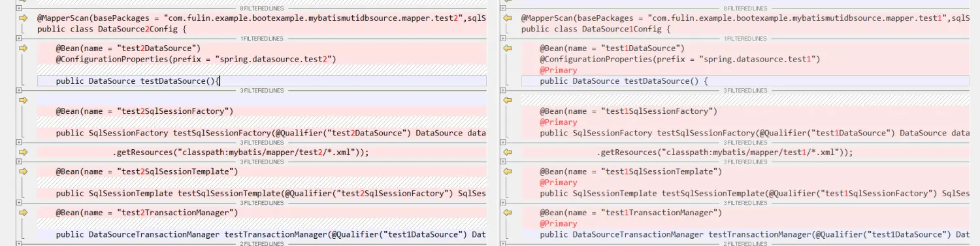Click copy-left arrow beside right @MapperScan test1 line
Viewport: 980px width, 246px height.
[x=507, y=18]
